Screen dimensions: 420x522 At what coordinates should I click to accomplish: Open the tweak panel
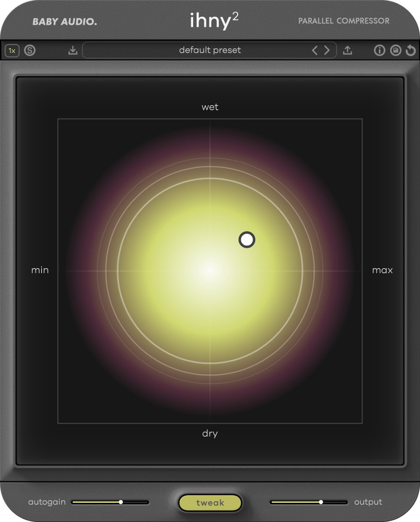click(210, 502)
